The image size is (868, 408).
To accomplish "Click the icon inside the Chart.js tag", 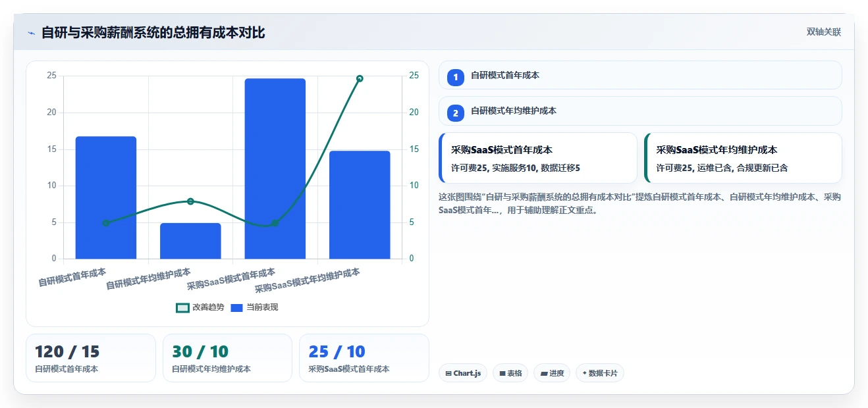I will point(448,373).
